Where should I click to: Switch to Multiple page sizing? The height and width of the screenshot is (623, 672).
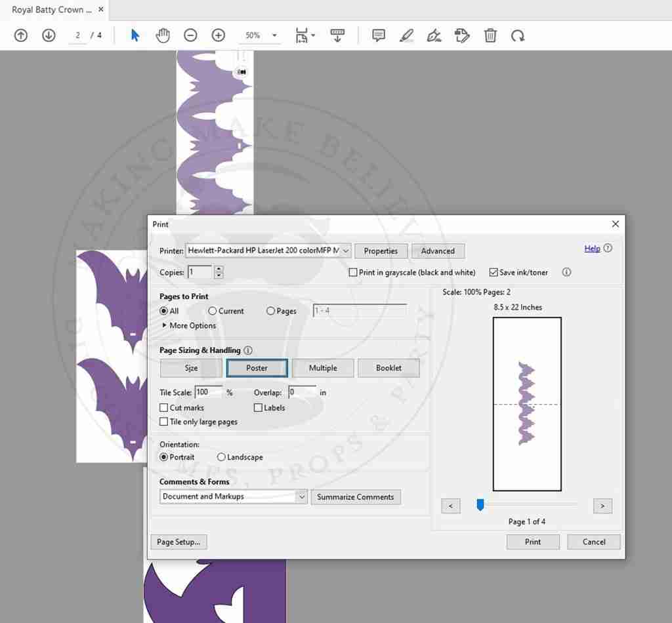point(323,368)
